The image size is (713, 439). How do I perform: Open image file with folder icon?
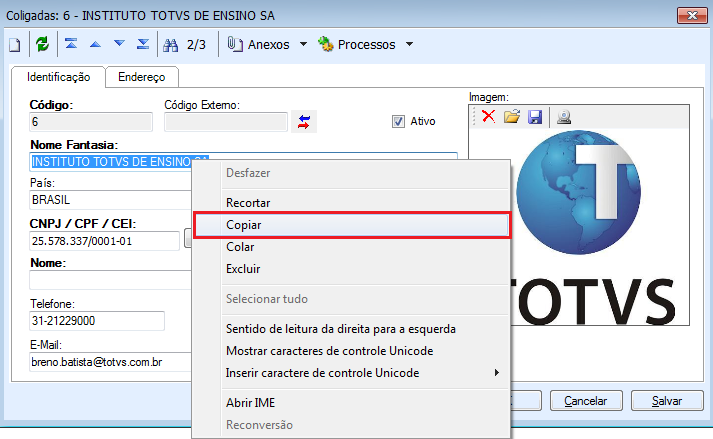click(x=512, y=117)
